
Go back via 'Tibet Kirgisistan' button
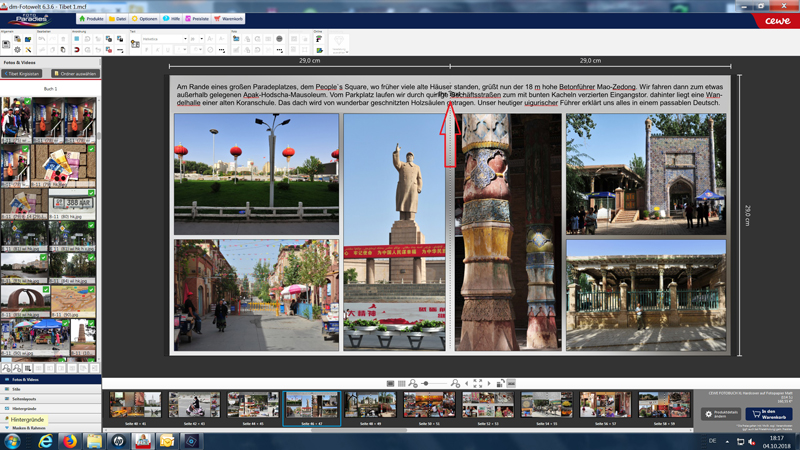click(23, 74)
